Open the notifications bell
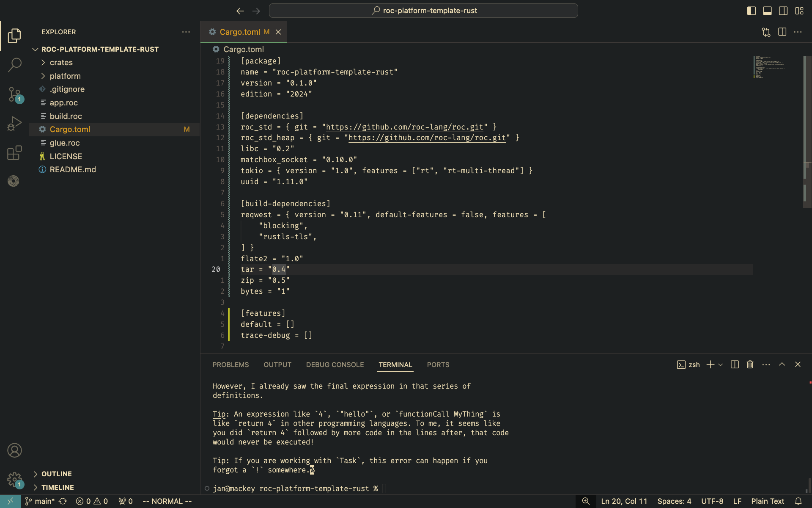The height and width of the screenshot is (508, 812). point(798,501)
